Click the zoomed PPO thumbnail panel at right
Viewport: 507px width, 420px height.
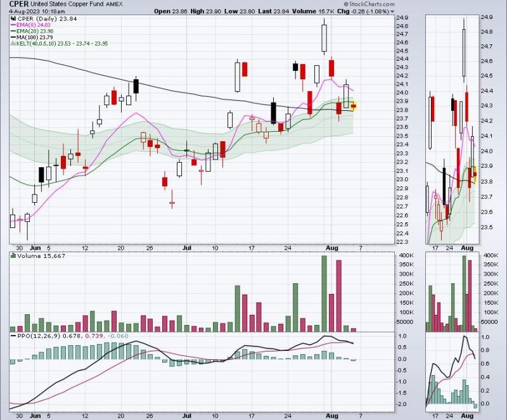coord(452,372)
